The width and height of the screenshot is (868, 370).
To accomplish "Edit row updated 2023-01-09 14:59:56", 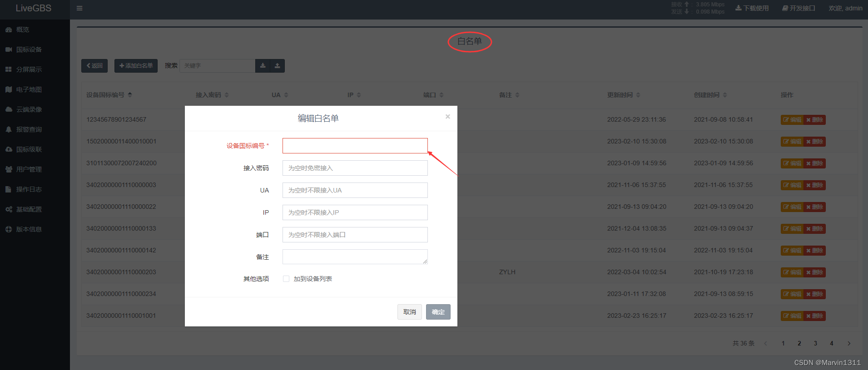I will point(792,163).
